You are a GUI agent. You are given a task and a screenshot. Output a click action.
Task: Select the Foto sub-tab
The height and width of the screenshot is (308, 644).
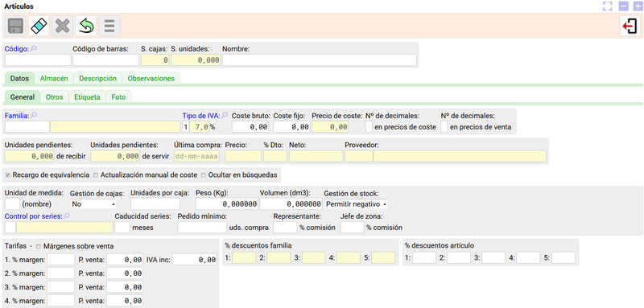click(x=118, y=97)
